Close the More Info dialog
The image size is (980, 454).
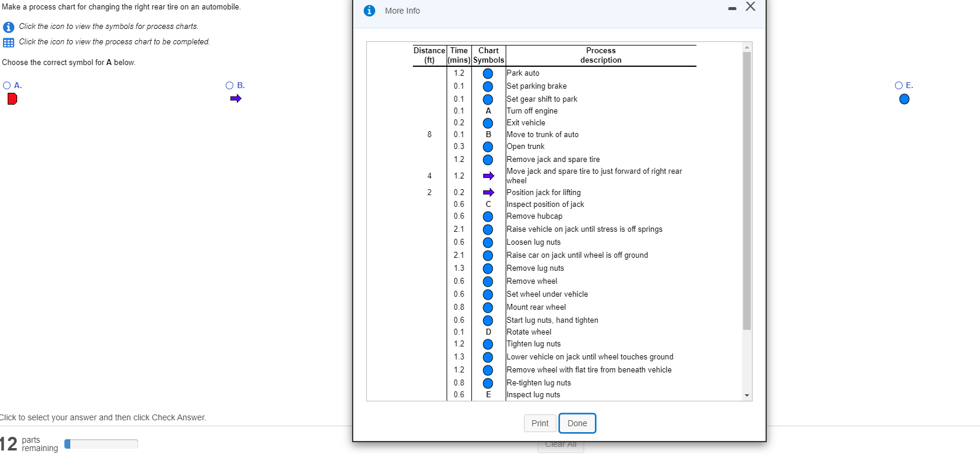coord(750,7)
